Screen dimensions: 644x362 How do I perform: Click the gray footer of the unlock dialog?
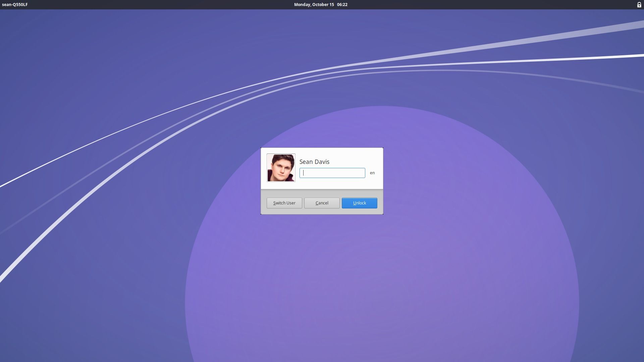coord(322,211)
